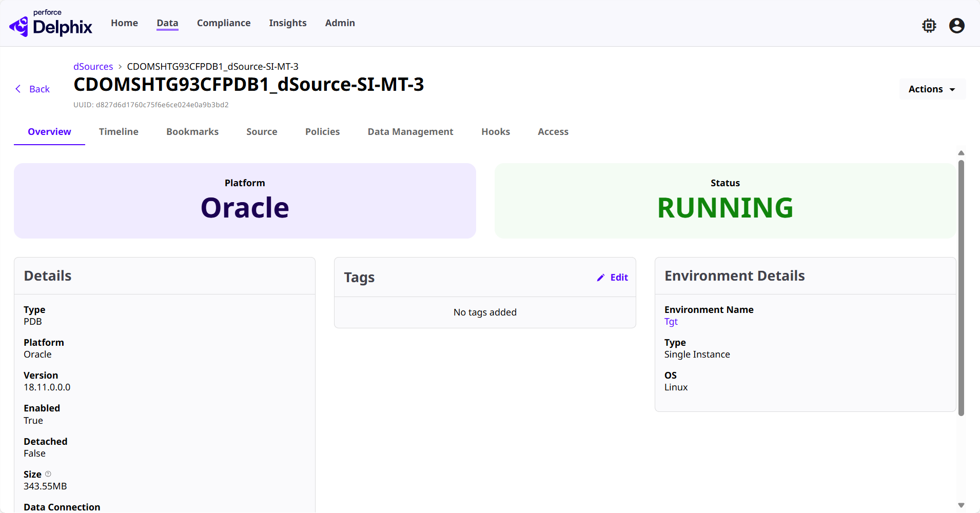Switch to the Hooks tab
Viewport: 980px width, 513px height.
click(496, 132)
